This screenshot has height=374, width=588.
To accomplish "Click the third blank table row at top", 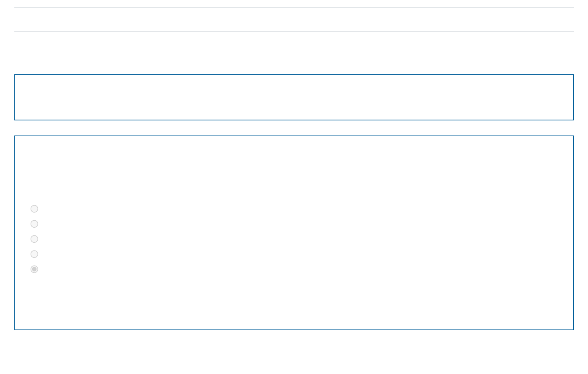I will point(294,38).
